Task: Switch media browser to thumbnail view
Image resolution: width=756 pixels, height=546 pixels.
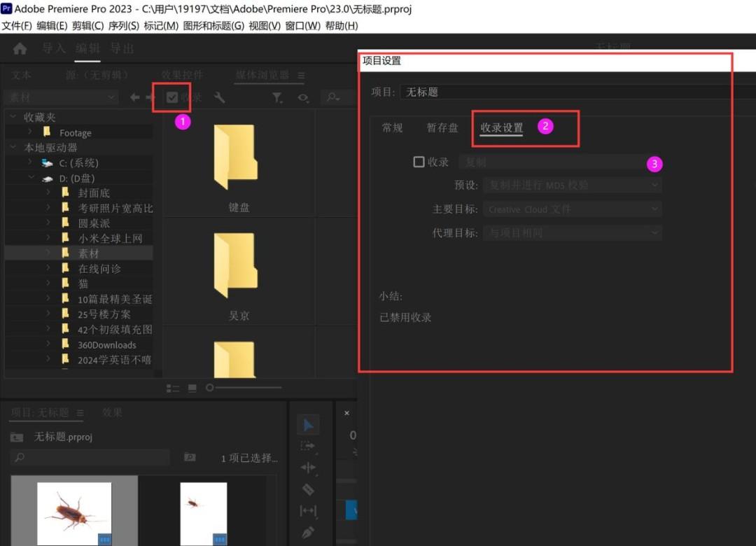Action: 192,388
